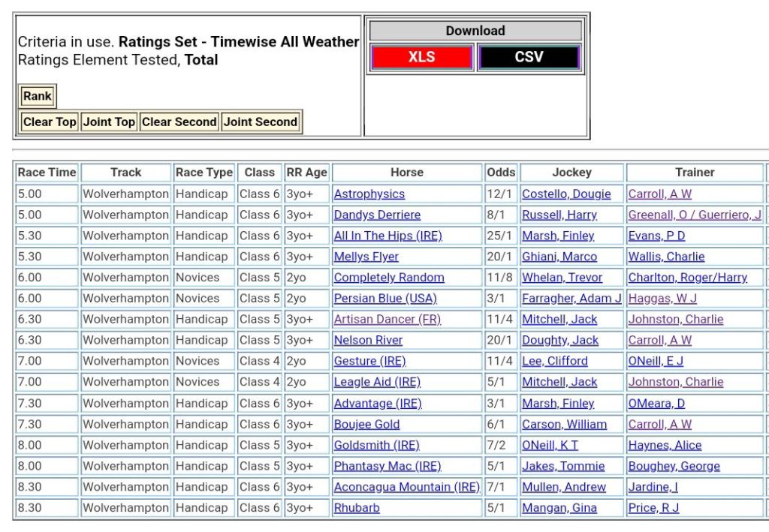
Task: Choose the Joint Second filter
Action: point(261,122)
